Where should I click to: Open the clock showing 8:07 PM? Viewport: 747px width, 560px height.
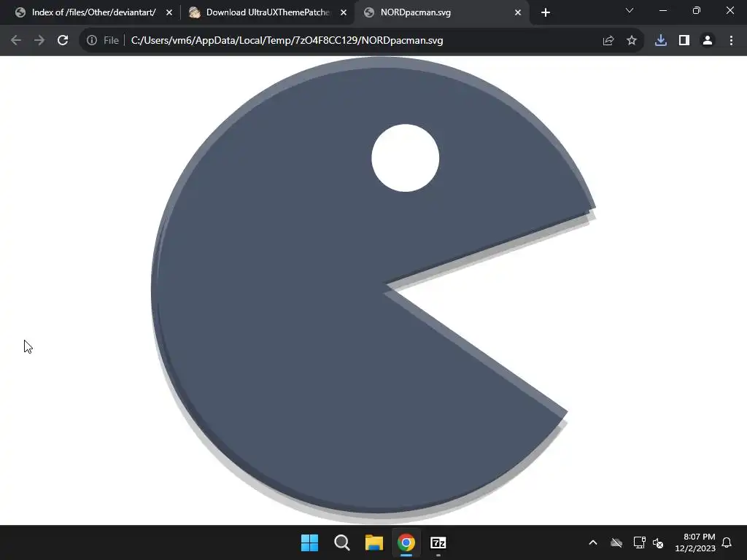click(695, 542)
